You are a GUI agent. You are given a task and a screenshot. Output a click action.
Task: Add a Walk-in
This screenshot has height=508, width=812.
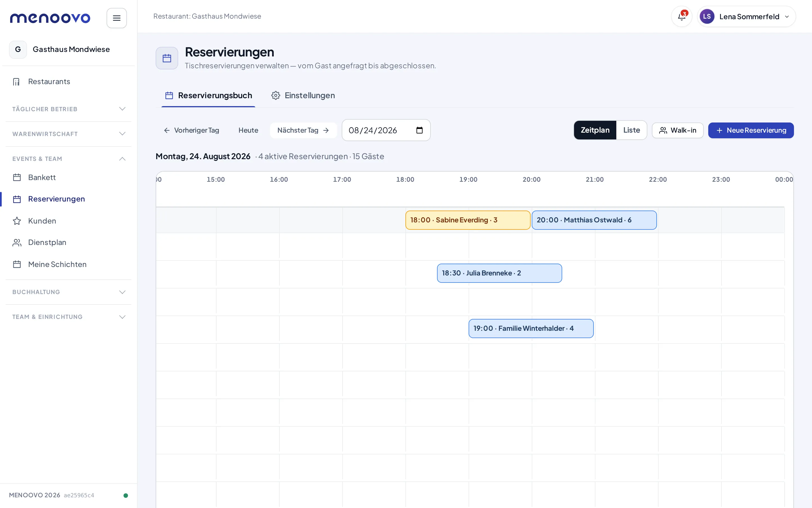point(678,130)
